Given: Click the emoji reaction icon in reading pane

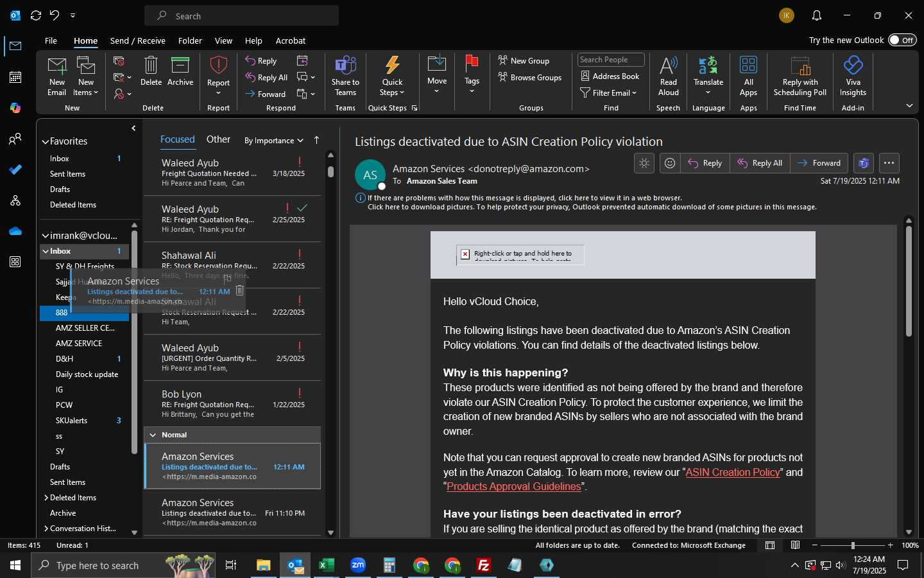Looking at the screenshot, I should [x=670, y=163].
